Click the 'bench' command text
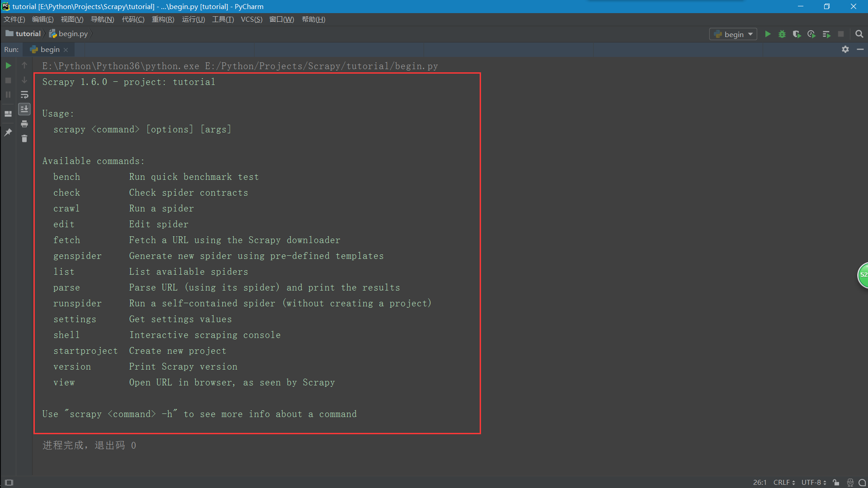 coord(66,177)
